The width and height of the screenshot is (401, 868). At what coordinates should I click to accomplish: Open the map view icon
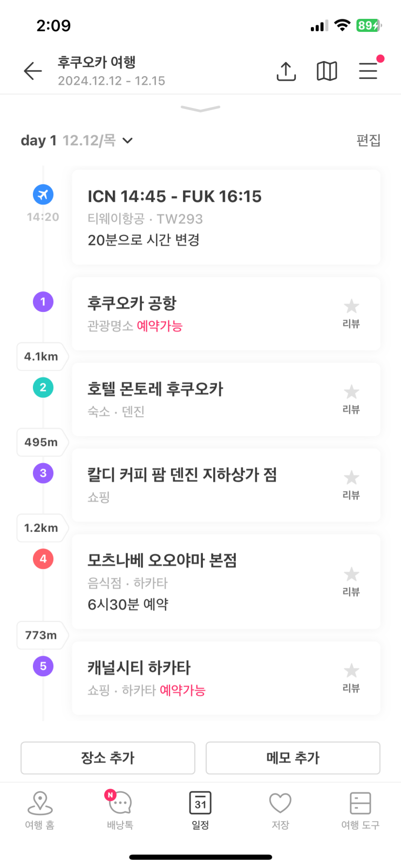click(327, 71)
